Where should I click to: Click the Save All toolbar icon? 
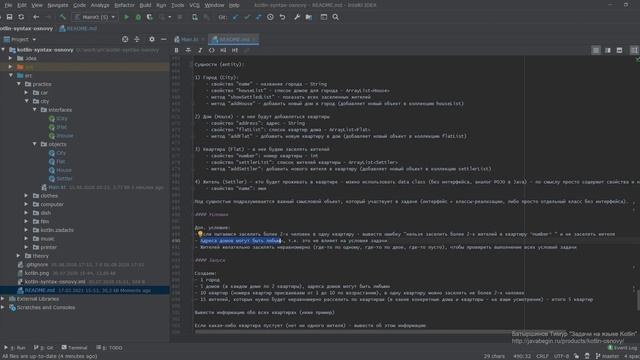pos(9,17)
